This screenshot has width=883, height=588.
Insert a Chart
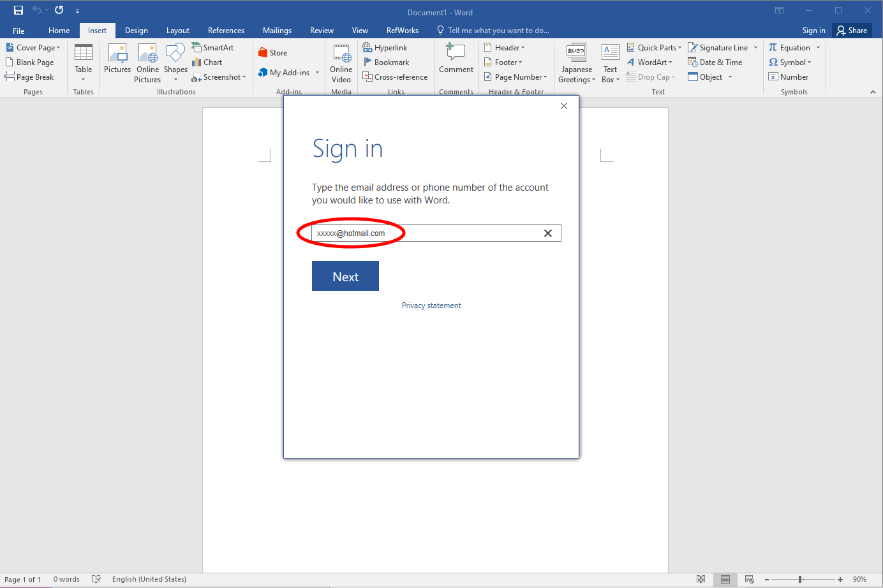(207, 62)
